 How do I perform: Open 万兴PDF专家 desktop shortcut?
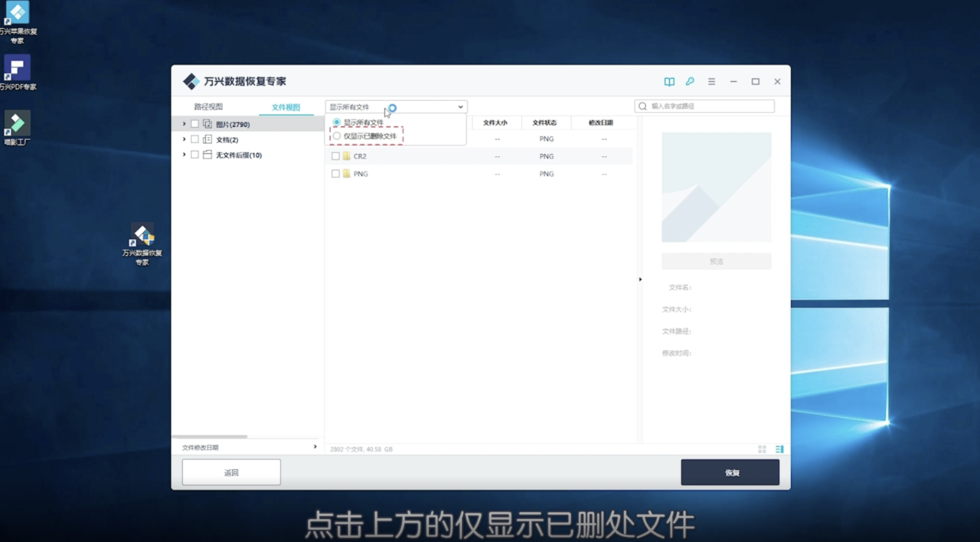coord(17,73)
